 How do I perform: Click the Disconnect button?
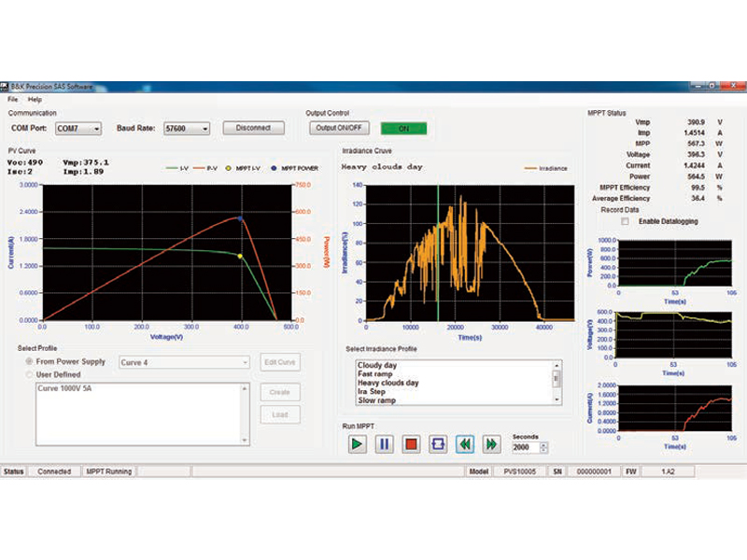tap(253, 128)
